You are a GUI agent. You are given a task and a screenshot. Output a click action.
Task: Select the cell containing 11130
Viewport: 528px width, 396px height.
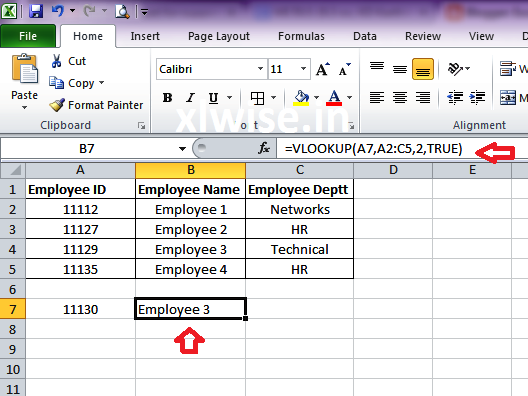[x=80, y=309]
